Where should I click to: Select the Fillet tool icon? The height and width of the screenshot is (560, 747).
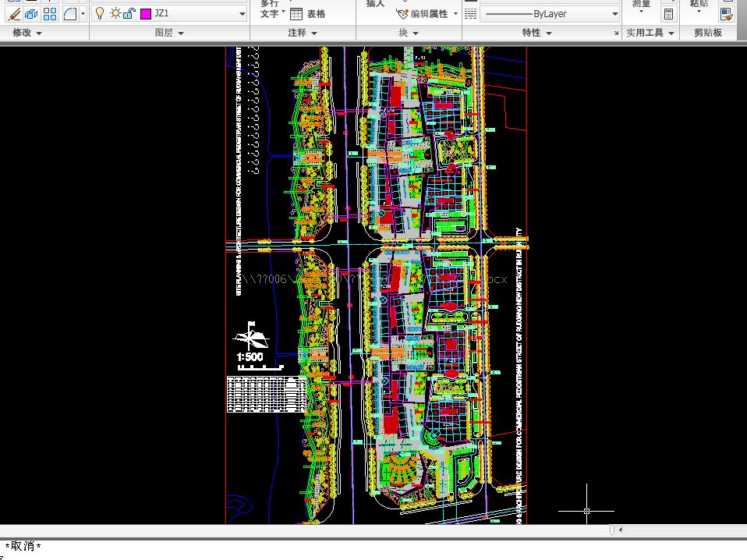[x=69, y=13]
